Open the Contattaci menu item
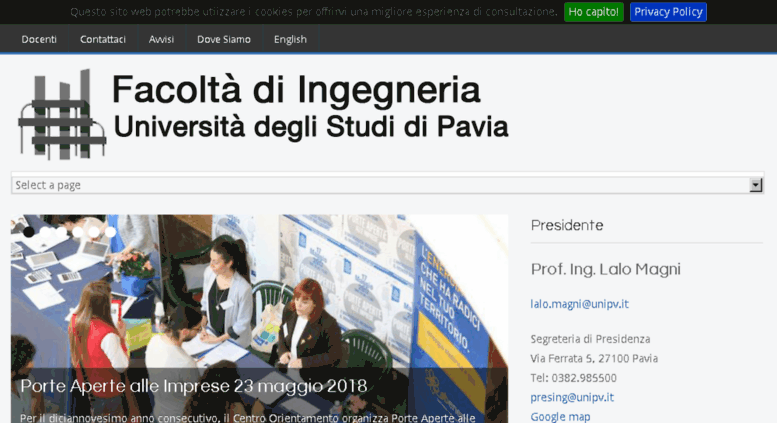The height and width of the screenshot is (423, 777). coord(103,39)
